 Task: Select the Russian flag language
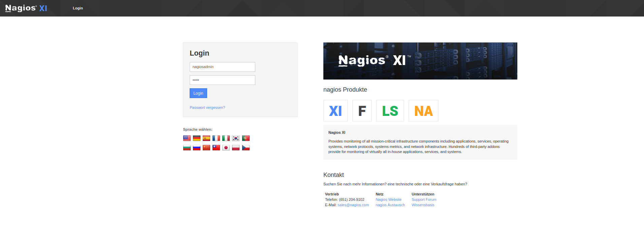[197, 148]
